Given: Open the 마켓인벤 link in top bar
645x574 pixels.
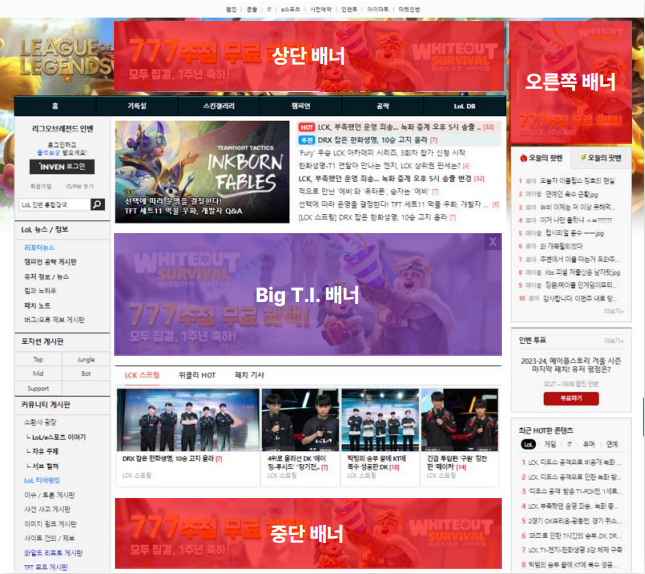Looking at the screenshot, I should (409, 9).
